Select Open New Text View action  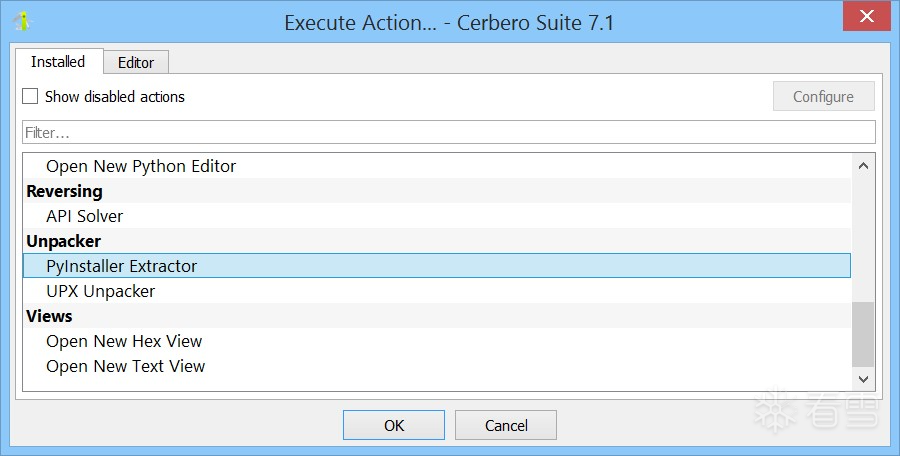(125, 366)
